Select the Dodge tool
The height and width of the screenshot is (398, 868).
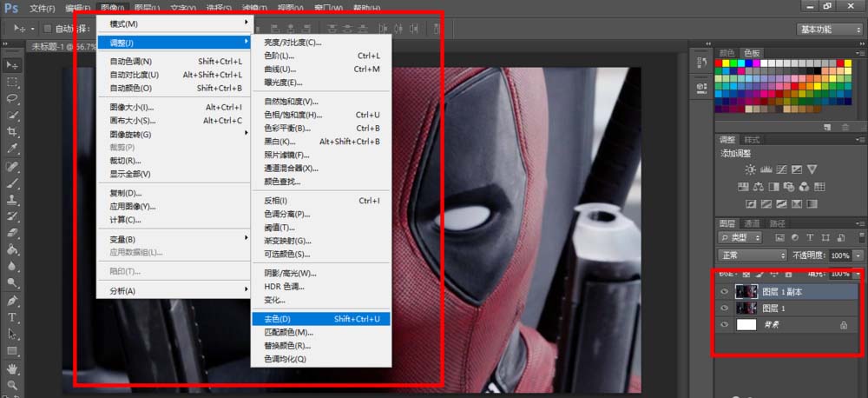11,283
